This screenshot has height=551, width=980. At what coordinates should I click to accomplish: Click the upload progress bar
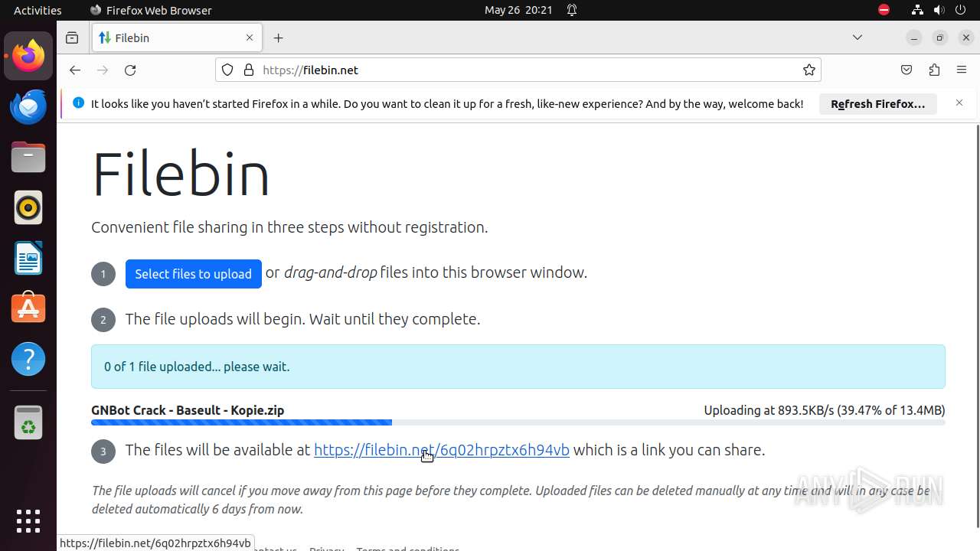[518, 422]
